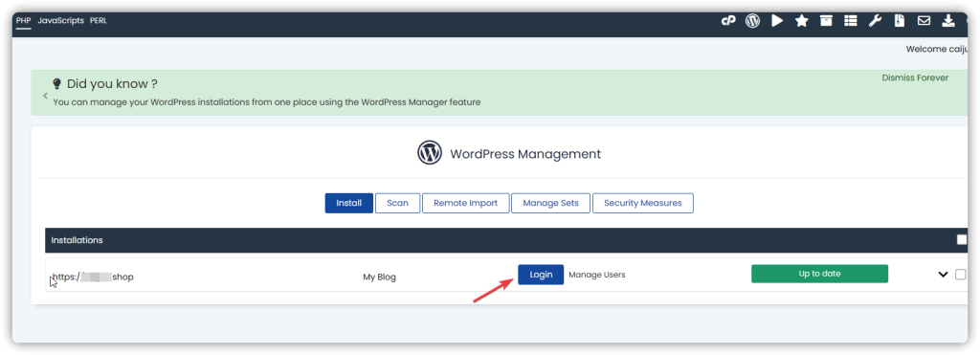Open Manage Users link
The height and width of the screenshot is (355, 980).
click(597, 275)
